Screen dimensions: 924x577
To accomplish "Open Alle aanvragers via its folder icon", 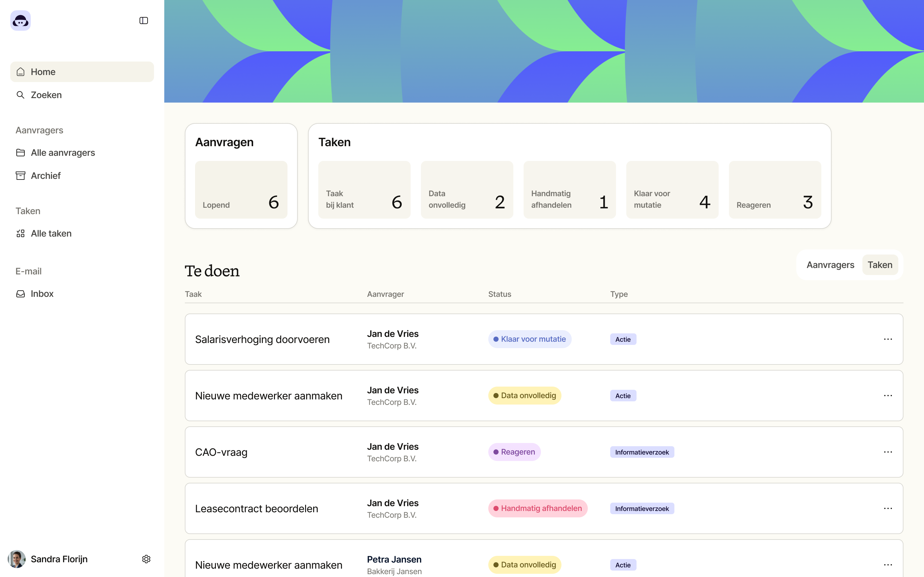I will click(x=21, y=152).
